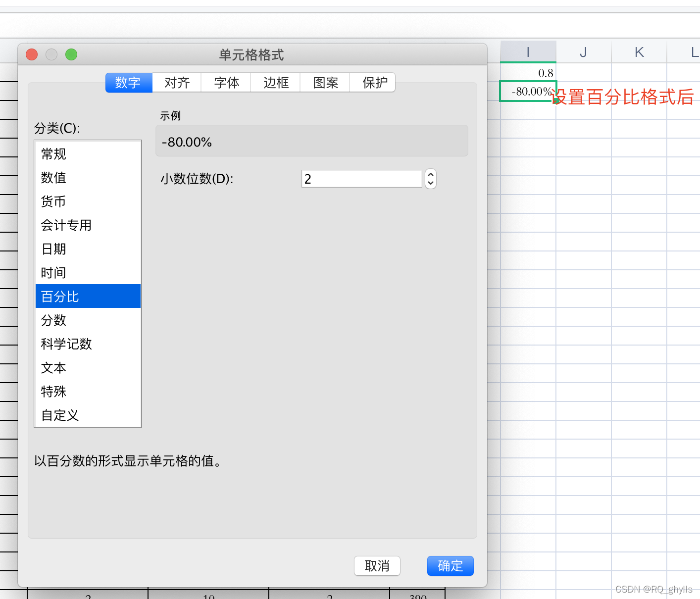Click inside the 小数位数 input field
700x599 pixels.
tap(361, 179)
